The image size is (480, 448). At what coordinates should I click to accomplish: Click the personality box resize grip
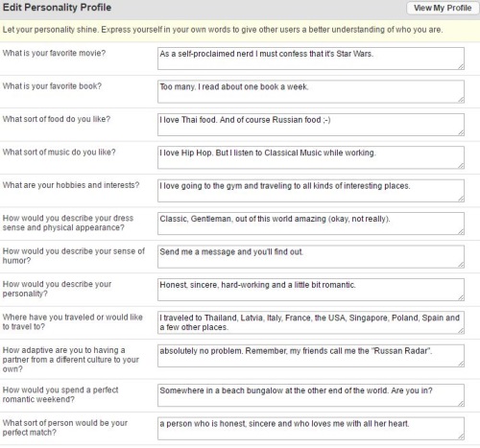click(461, 297)
